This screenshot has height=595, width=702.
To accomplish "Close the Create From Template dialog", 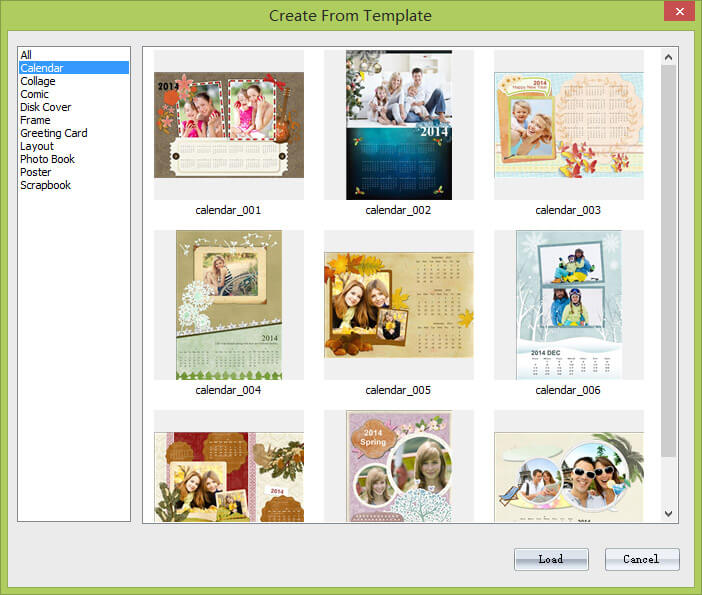I will pyautogui.click(x=679, y=11).
